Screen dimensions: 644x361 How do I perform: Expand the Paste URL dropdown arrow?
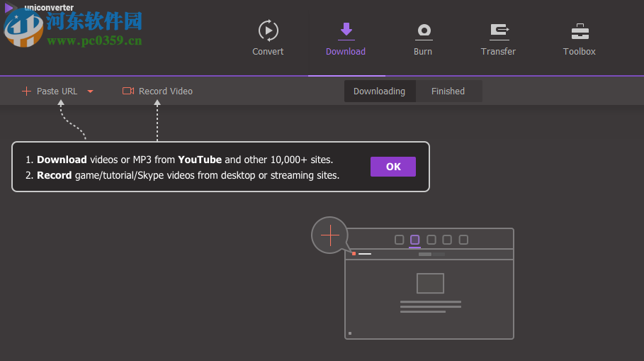click(x=91, y=91)
